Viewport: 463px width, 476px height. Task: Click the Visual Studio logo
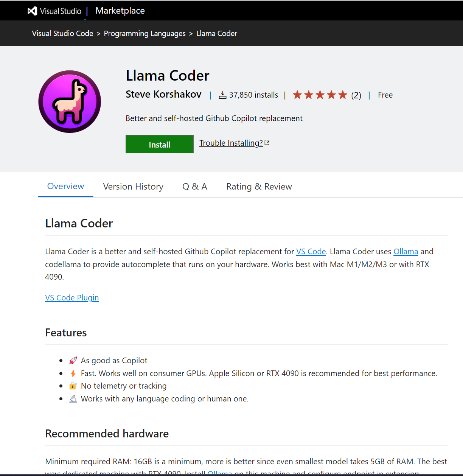tap(32, 11)
